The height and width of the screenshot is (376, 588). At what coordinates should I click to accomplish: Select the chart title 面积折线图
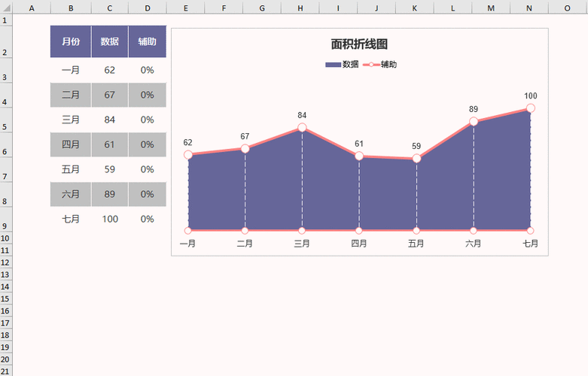click(x=359, y=45)
